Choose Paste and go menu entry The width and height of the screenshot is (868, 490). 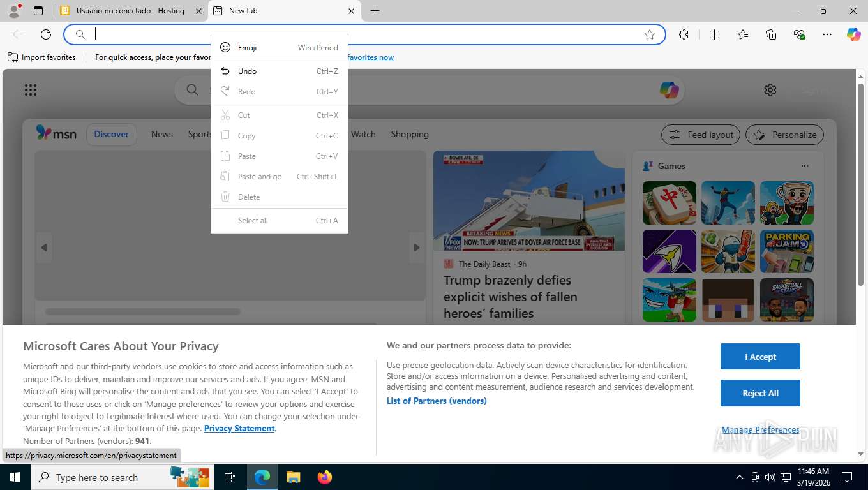280,177
